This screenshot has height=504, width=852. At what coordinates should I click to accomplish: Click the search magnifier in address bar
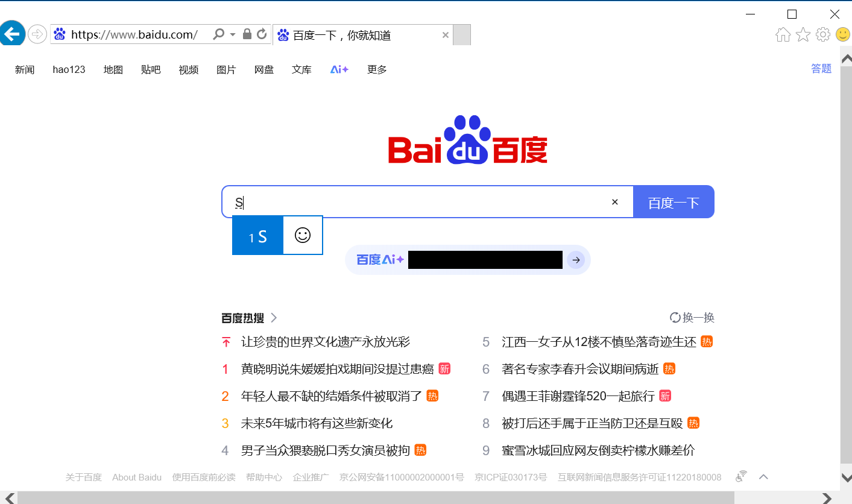pyautogui.click(x=219, y=34)
